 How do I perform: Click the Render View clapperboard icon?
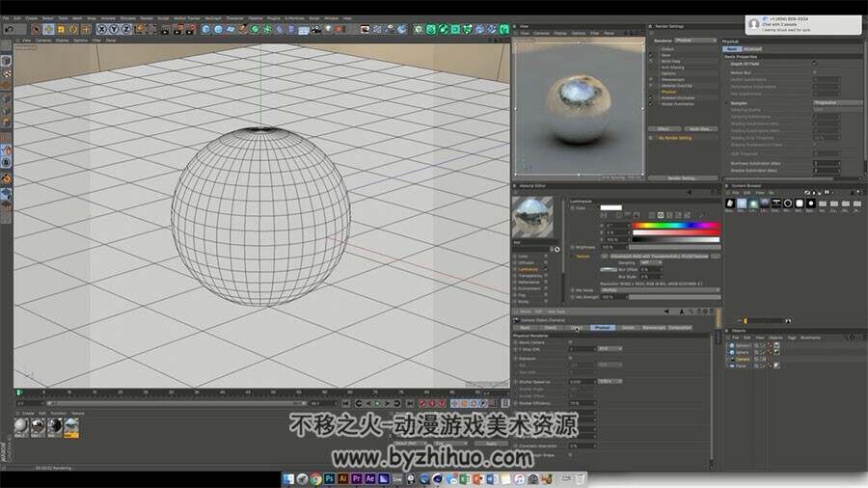(x=165, y=29)
